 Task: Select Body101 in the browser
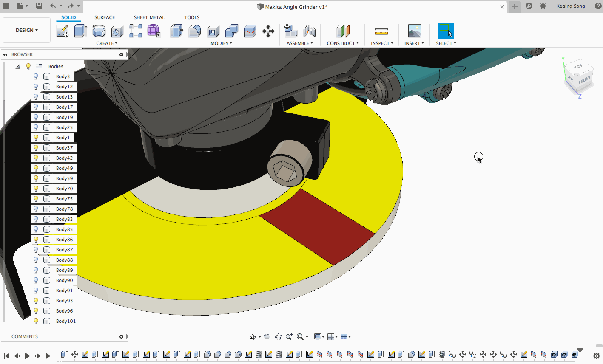click(65, 321)
